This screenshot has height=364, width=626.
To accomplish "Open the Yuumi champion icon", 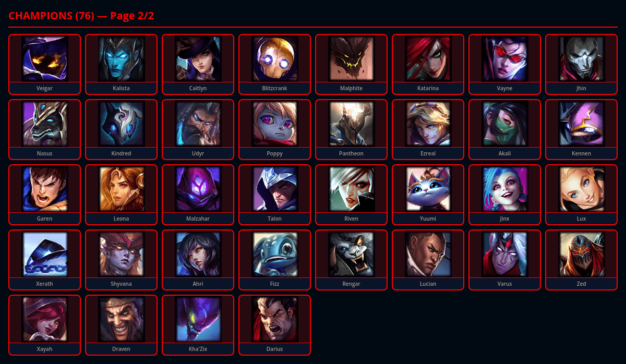I will pos(428,189).
